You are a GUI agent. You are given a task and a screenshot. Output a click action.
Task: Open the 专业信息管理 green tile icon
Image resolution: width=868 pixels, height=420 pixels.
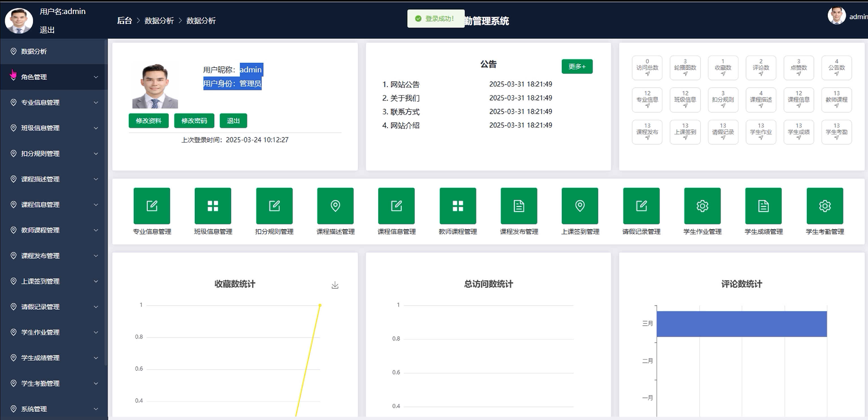pyautogui.click(x=152, y=206)
